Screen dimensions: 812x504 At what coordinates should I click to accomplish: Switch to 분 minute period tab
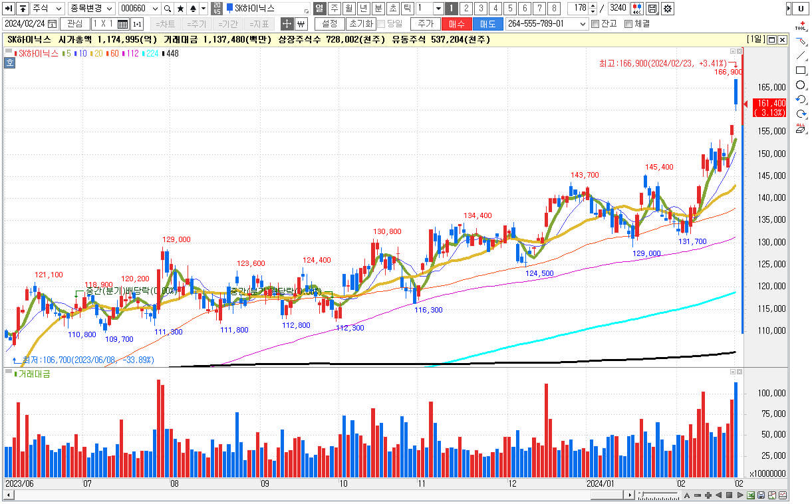[x=378, y=9]
